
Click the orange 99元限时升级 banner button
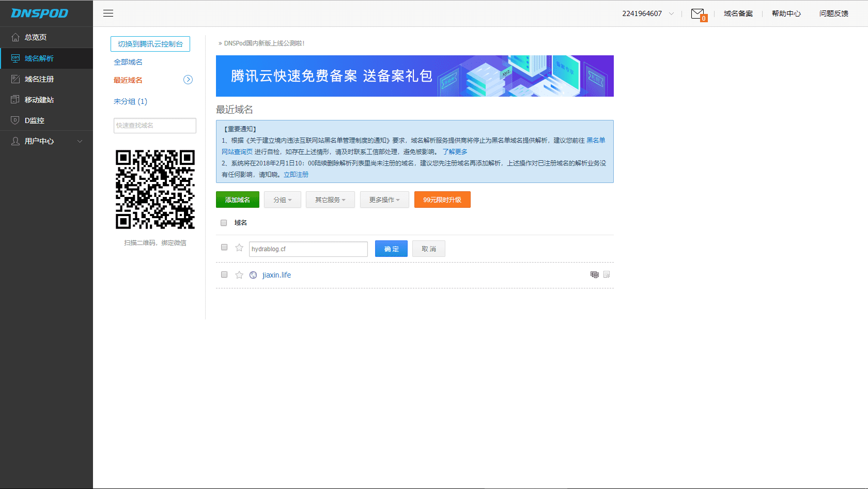pos(442,200)
